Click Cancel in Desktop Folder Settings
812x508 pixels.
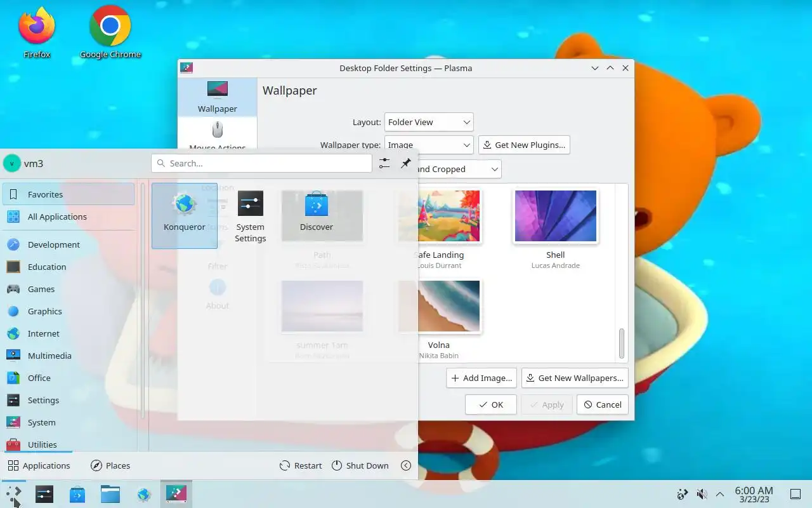point(603,404)
